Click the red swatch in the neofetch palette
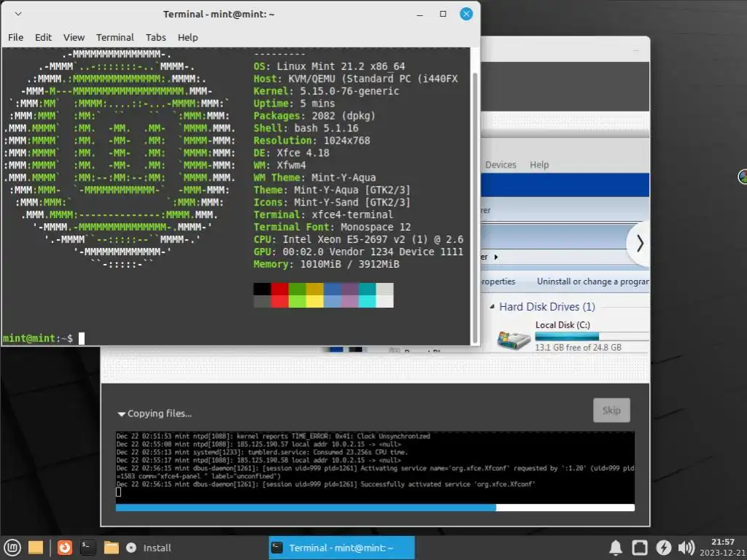Screen dimensions: 747x560 (x=279, y=295)
